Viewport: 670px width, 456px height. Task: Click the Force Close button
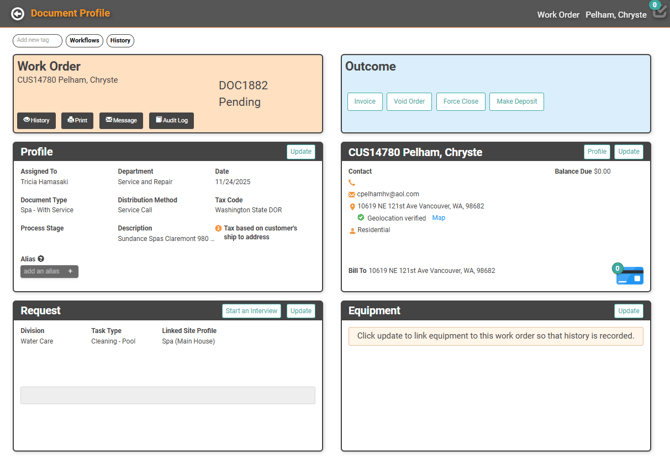click(461, 101)
